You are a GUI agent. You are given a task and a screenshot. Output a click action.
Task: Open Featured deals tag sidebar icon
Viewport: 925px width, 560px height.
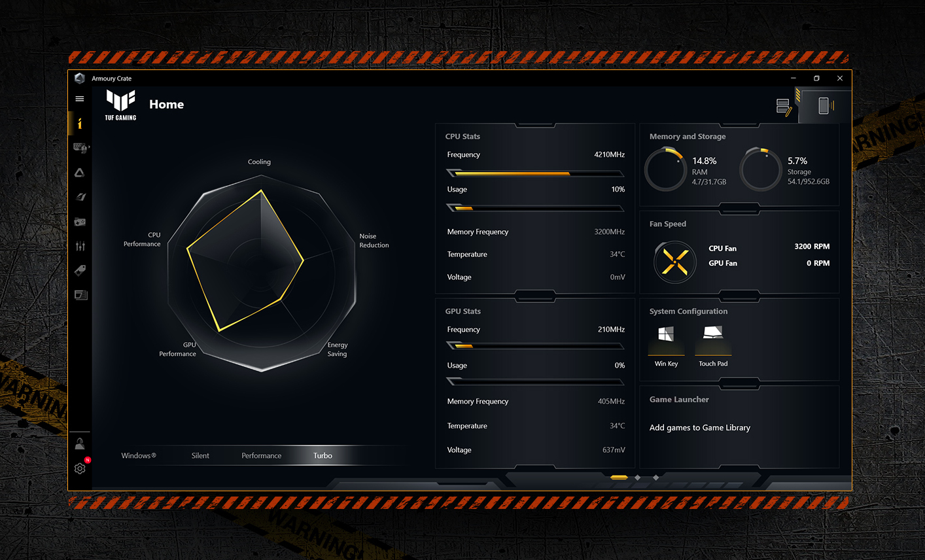(80, 270)
